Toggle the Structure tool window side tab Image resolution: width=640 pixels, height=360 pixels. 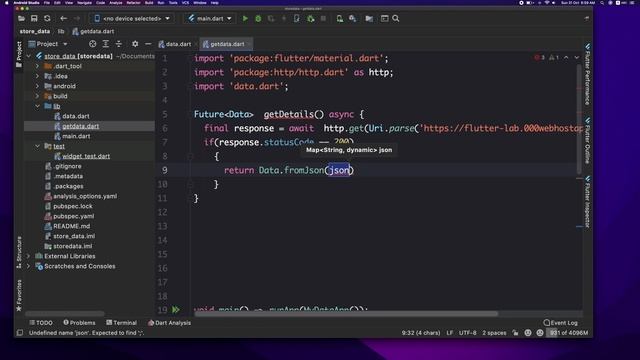point(19,252)
